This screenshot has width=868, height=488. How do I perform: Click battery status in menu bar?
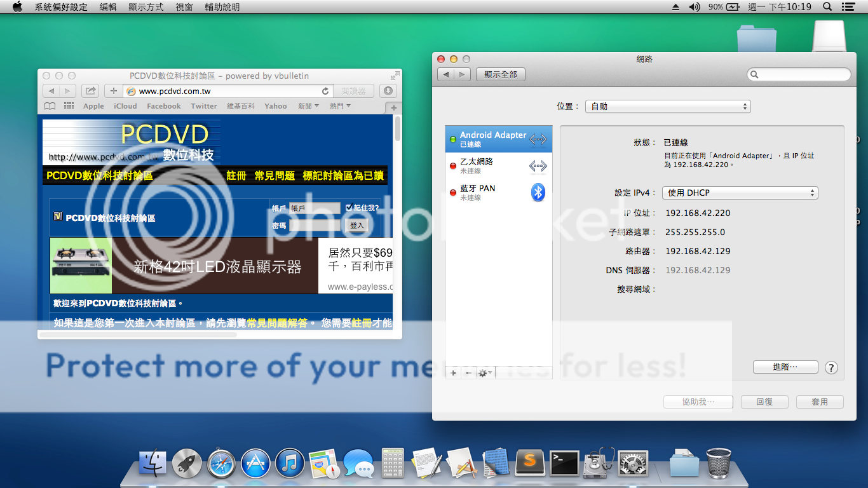pos(724,6)
